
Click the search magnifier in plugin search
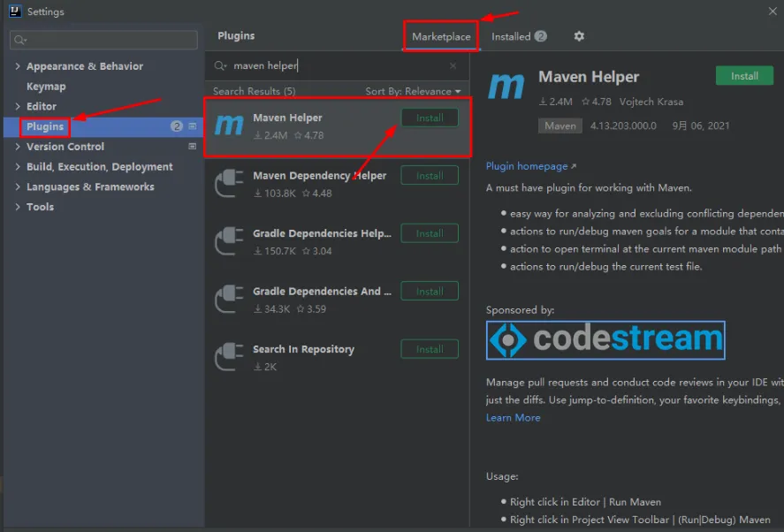pos(220,65)
